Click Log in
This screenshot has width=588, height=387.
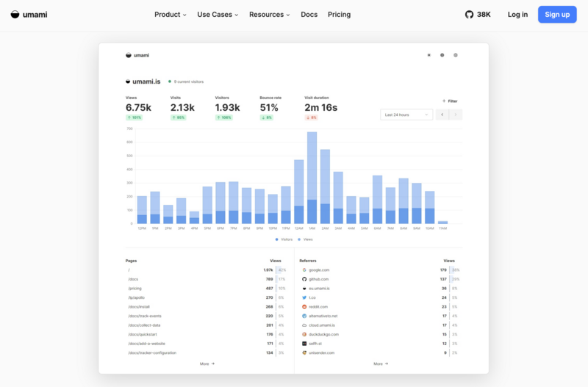[x=517, y=15]
